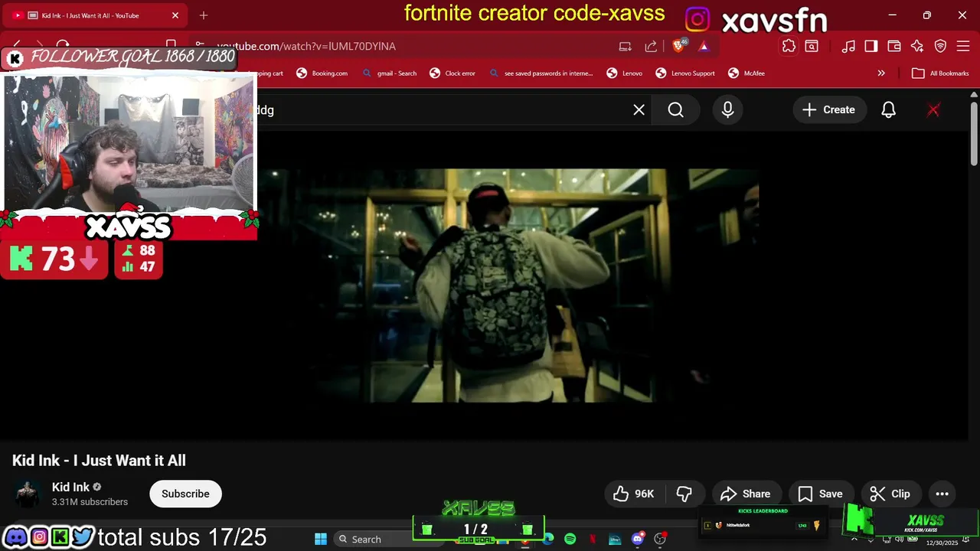Open the Brave hamburger main menu
980x551 pixels.
coord(963,46)
